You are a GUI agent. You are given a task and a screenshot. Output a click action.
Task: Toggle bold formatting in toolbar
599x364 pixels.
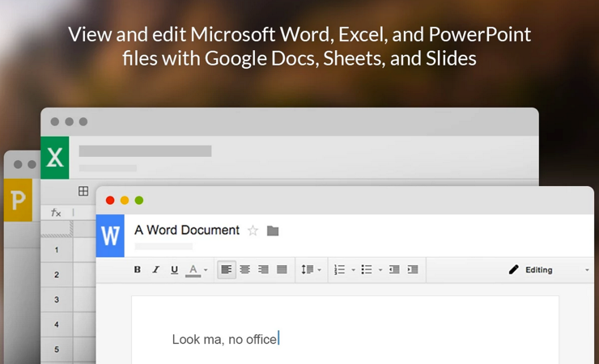pyautogui.click(x=138, y=269)
